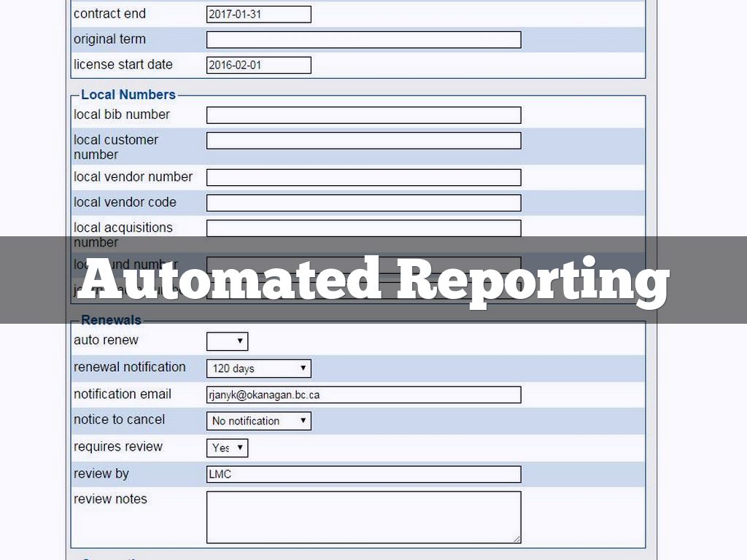The height and width of the screenshot is (560, 747).
Task: Focus the original term text box
Action: pos(363,39)
